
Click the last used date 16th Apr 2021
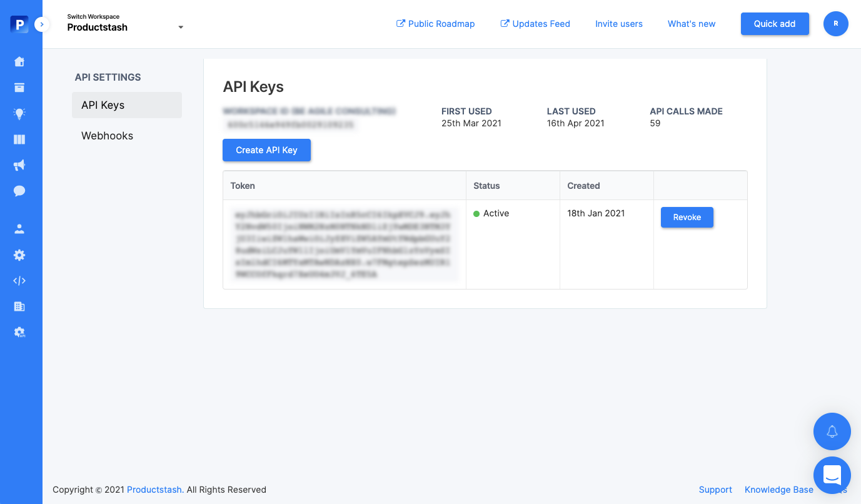[576, 123]
